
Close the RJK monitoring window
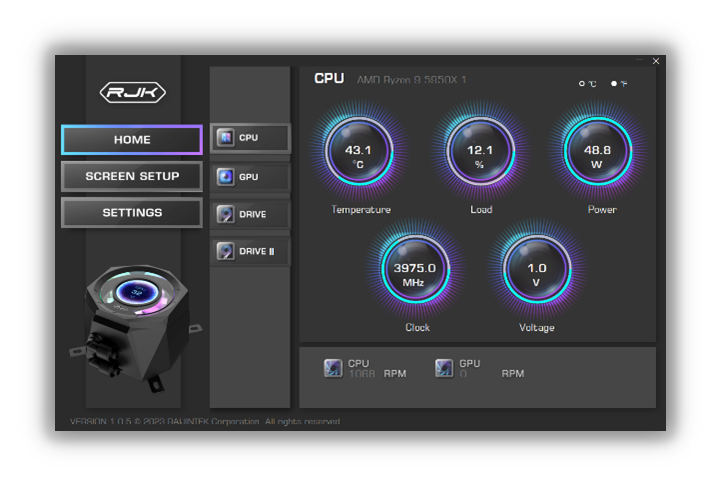(x=656, y=61)
